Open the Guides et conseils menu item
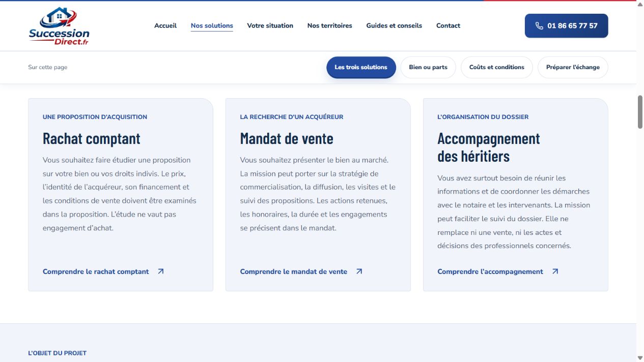 click(394, 25)
